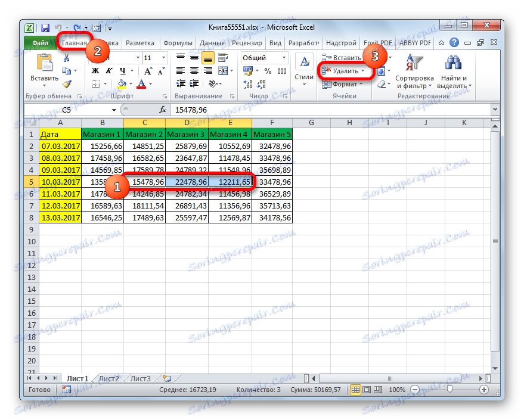
Task: Open the Файл tab
Action: [40, 43]
